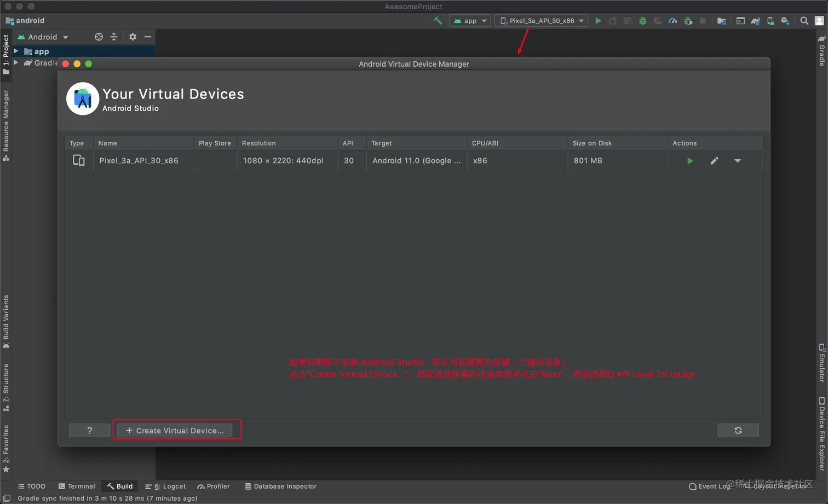This screenshot has height=504, width=828.
Task: Open the Event Log in status bar
Action: pos(710,486)
